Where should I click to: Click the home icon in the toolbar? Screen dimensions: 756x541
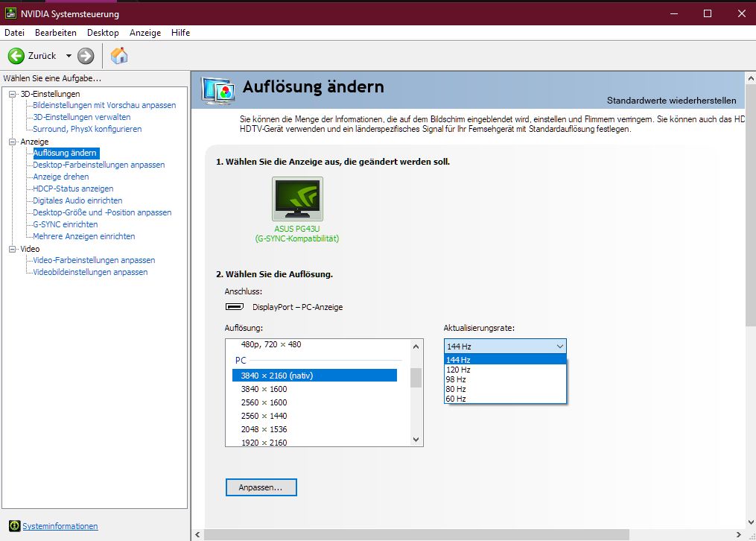(118, 55)
